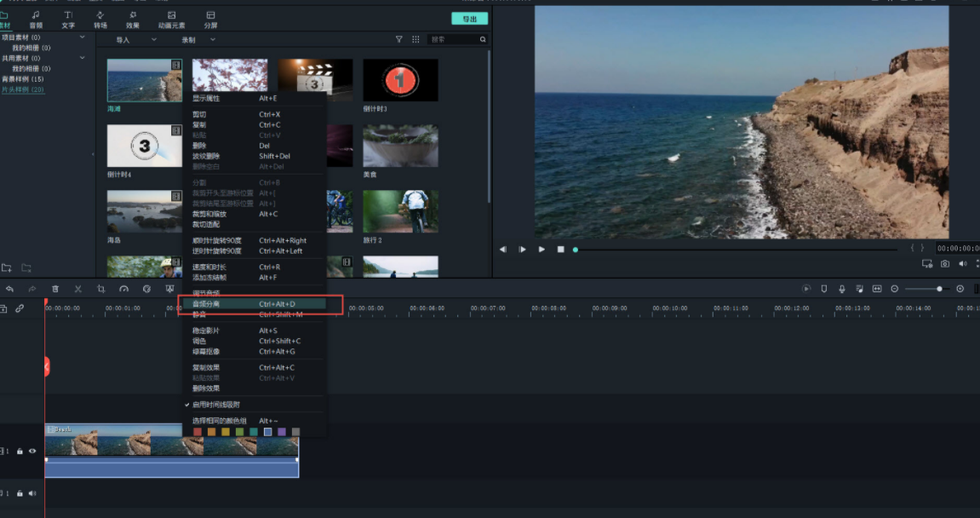Switch to the 分屏 tab

pyautogui.click(x=210, y=20)
